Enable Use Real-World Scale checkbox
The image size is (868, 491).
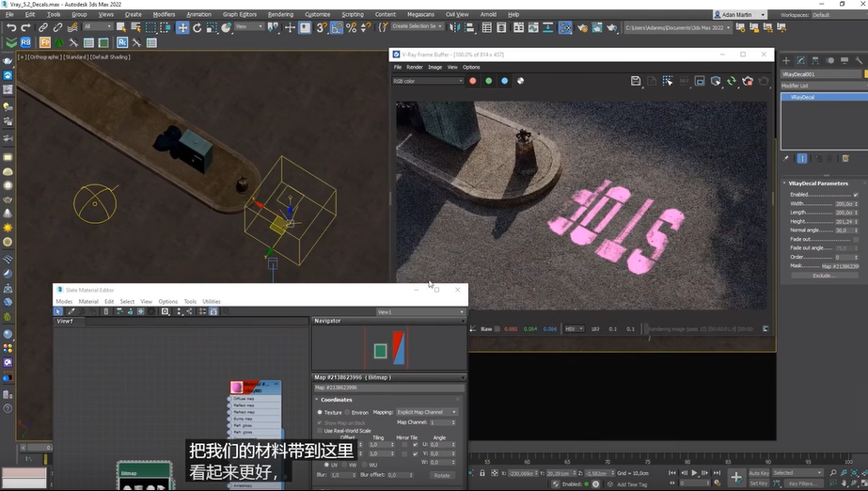tap(320, 431)
